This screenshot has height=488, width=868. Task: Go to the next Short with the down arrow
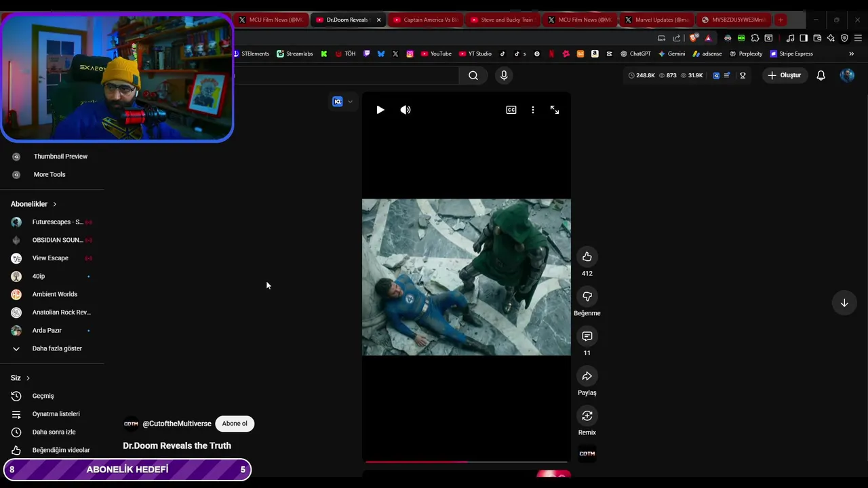click(x=844, y=303)
